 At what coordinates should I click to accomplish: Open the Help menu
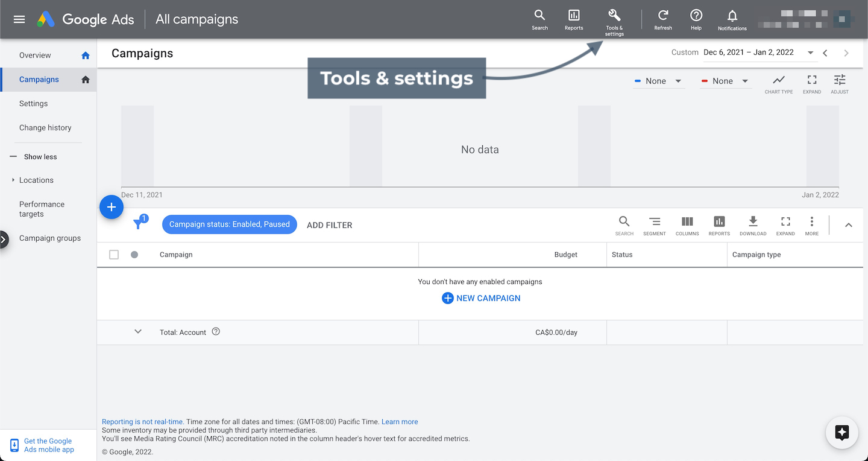[696, 20]
